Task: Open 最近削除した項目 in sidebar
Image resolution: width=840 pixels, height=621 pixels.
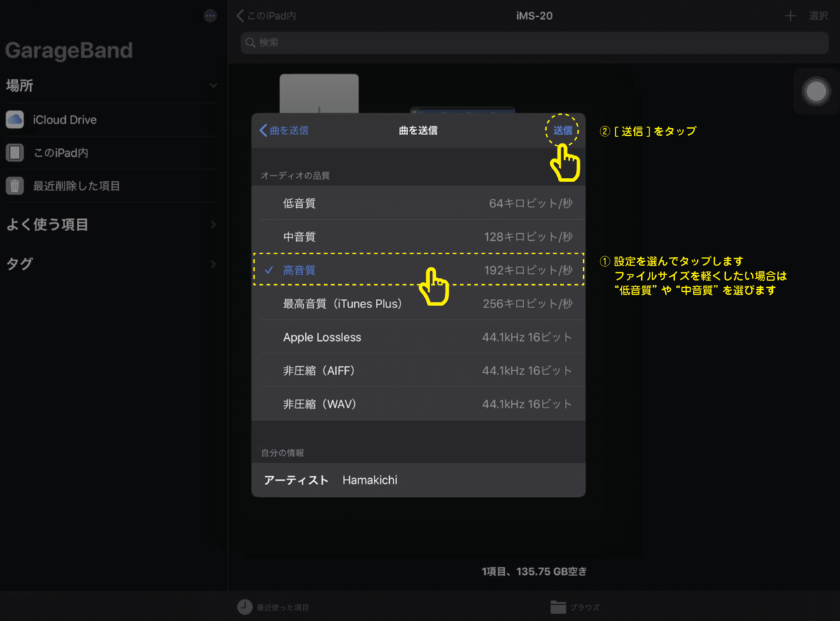Action: 111,186
